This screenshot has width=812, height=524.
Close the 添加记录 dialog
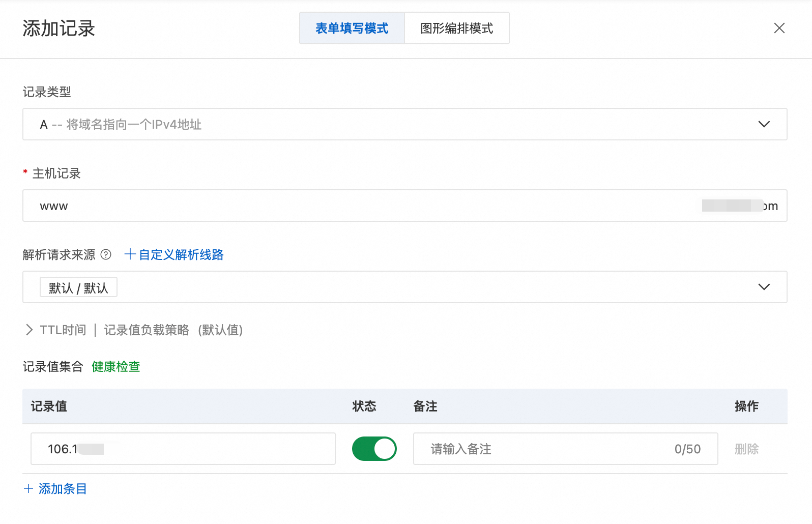pyautogui.click(x=779, y=28)
